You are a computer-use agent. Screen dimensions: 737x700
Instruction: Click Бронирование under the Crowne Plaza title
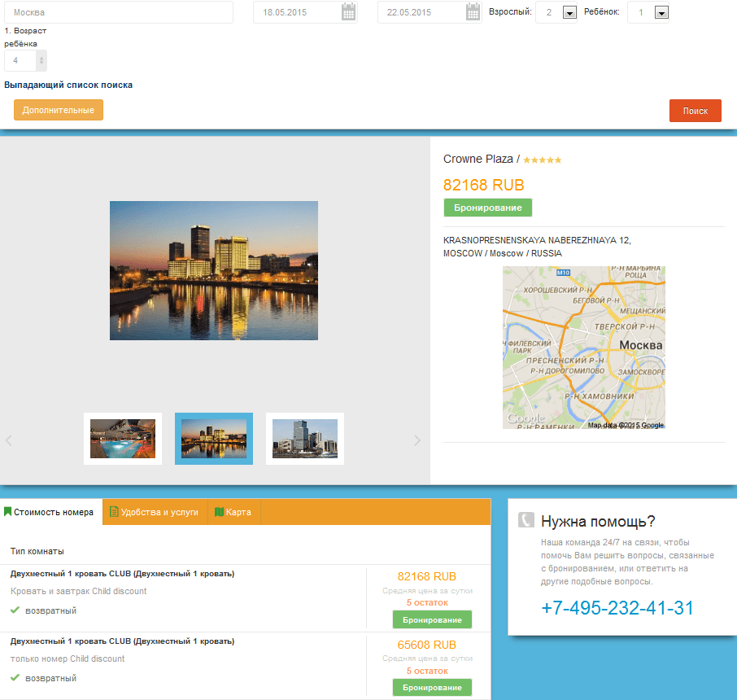point(488,208)
